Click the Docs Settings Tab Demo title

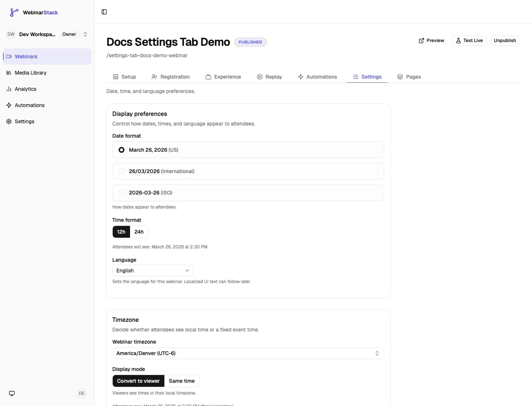point(168,42)
